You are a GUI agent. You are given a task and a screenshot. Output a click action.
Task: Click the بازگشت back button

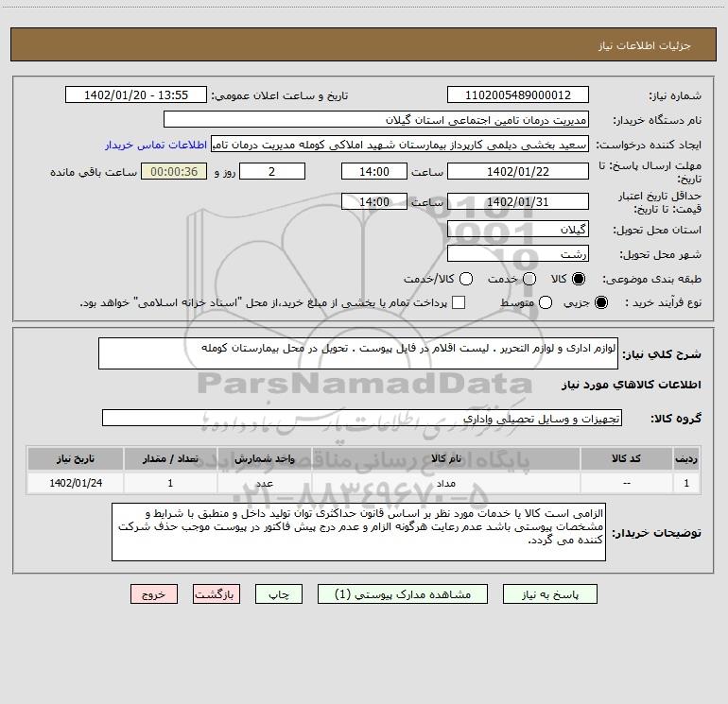pyautogui.click(x=217, y=594)
